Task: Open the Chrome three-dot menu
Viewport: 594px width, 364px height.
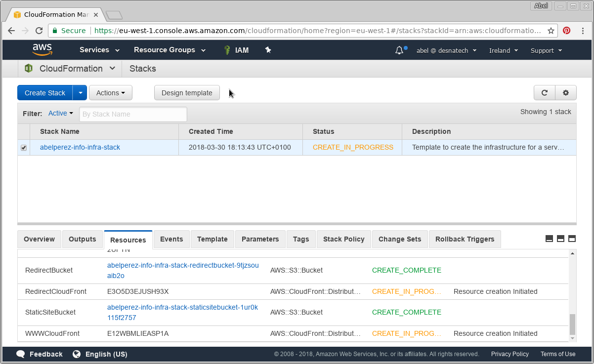Action: coord(583,31)
